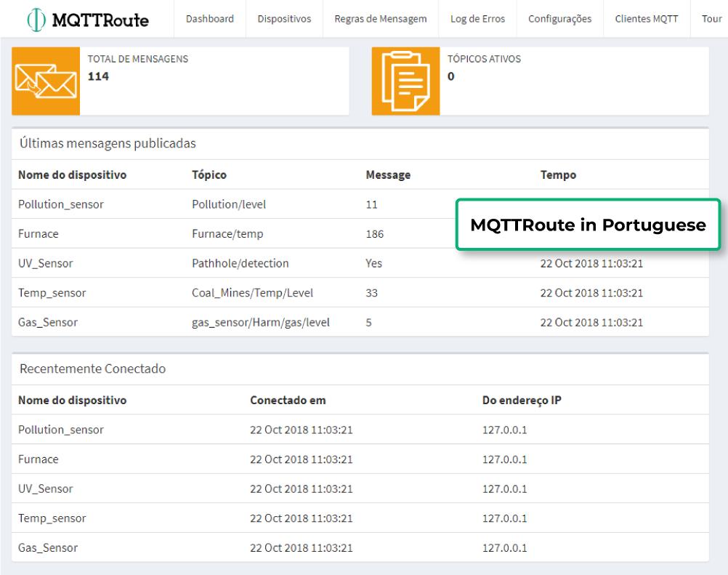This screenshot has height=575, width=728.
Task: Click message value 33
Action: [371, 293]
